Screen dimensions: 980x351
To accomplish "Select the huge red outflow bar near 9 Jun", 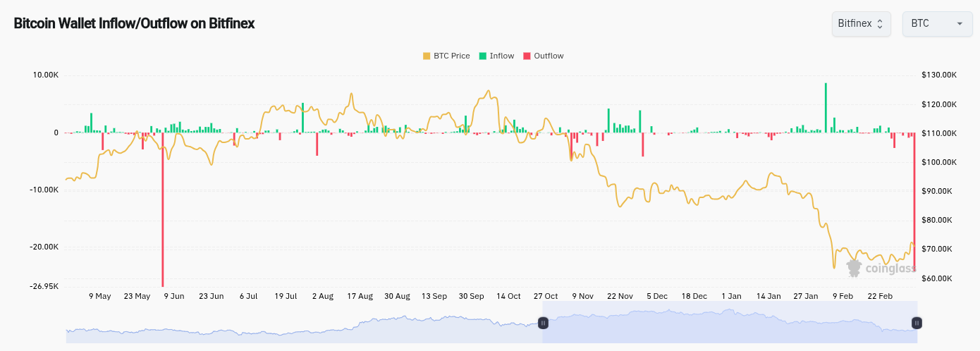I will [x=163, y=211].
